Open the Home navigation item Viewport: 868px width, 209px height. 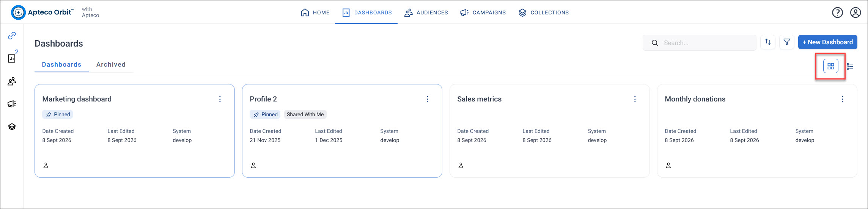[315, 12]
